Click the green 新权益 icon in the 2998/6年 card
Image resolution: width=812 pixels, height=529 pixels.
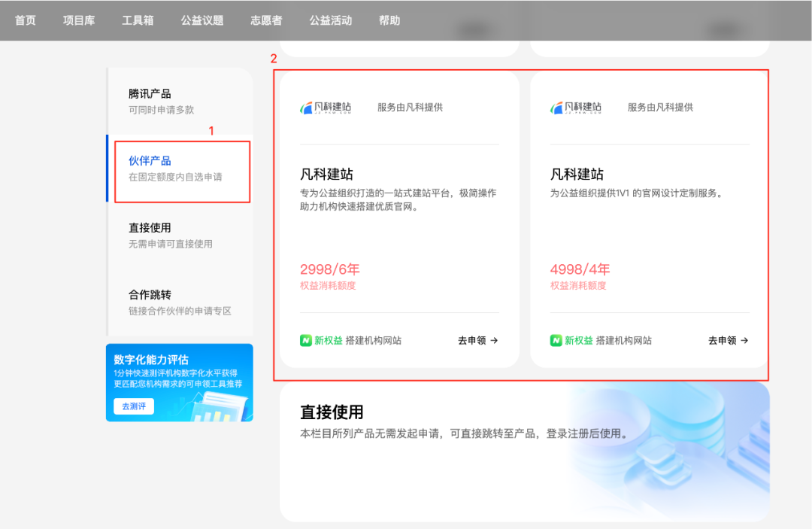(x=305, y=340)
